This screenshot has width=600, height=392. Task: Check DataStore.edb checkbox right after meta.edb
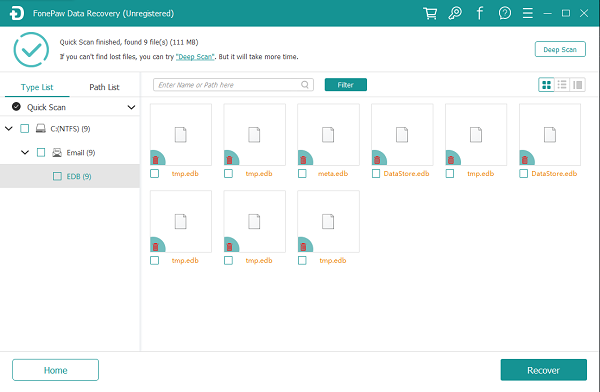click(376, 174)
